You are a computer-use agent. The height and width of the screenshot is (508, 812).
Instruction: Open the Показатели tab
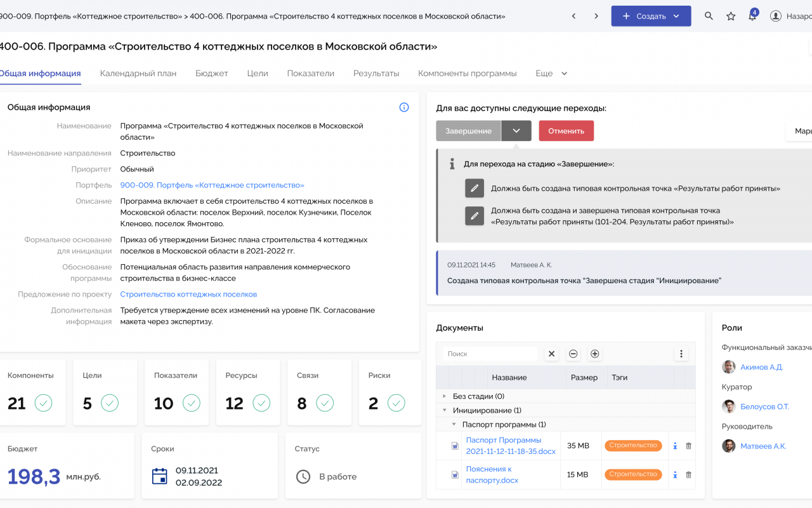click(x=311, y=73)
